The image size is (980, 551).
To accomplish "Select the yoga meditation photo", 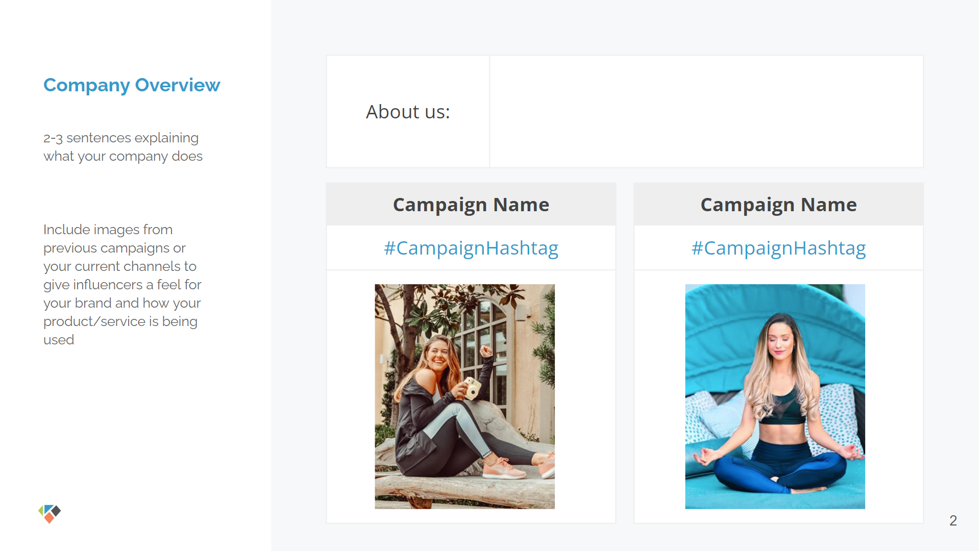I will tap(775, 396).
